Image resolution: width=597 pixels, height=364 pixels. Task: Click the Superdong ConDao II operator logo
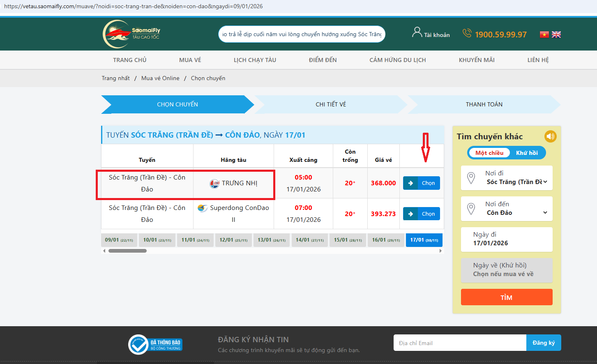[x=202, y=208]
